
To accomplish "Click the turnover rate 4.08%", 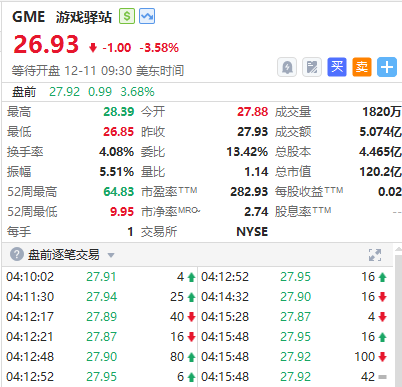I will pos(117,152).
